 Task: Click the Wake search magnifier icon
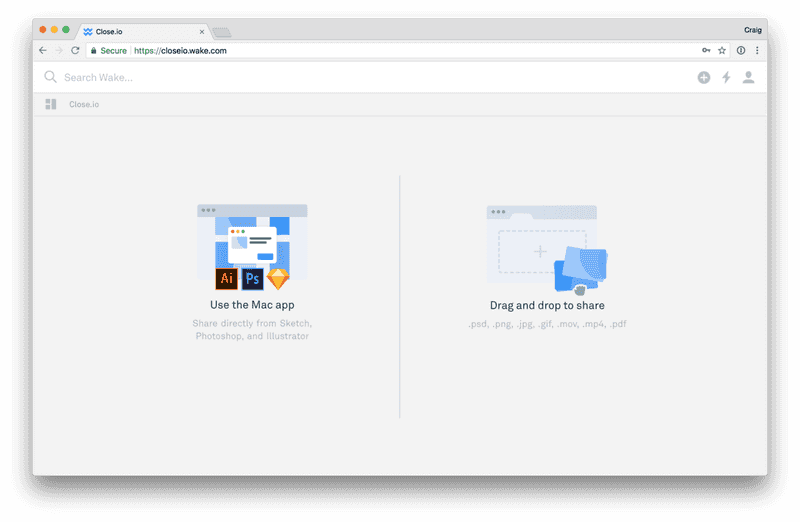50,77
